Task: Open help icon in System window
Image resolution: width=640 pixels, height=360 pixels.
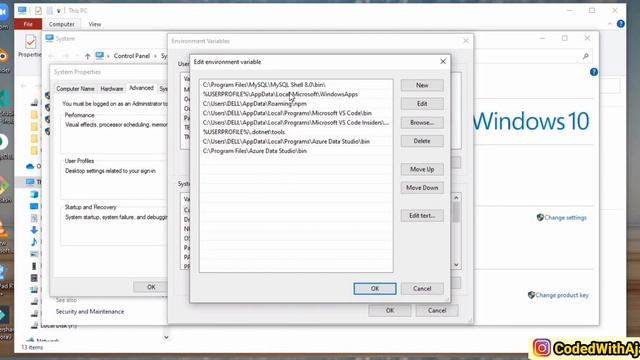Action: tap(593, 72)
